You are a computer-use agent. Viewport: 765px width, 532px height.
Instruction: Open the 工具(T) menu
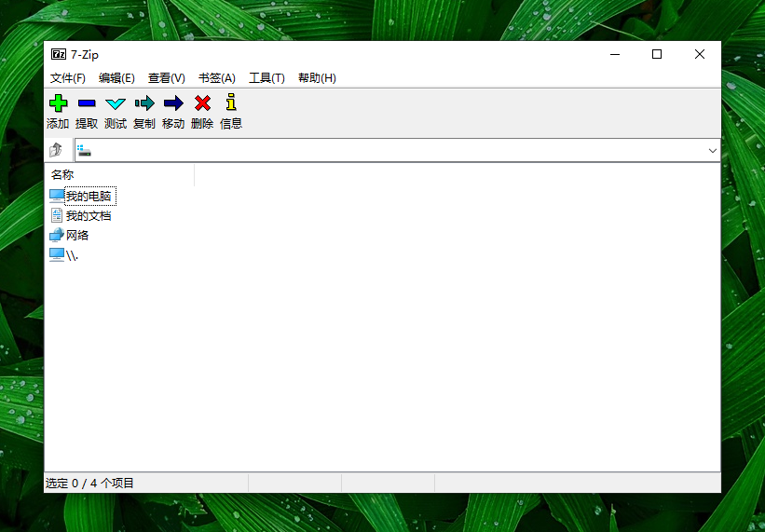tap(266, 78)
